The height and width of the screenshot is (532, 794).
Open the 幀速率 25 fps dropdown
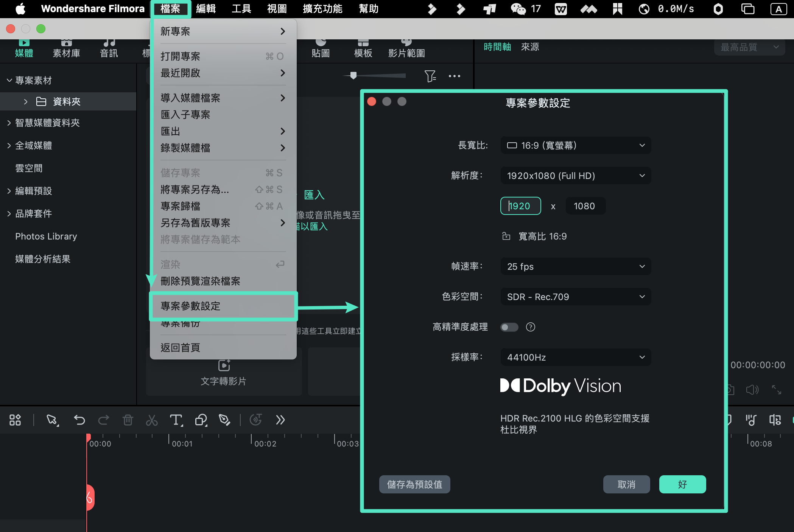[x=576, y=266]
